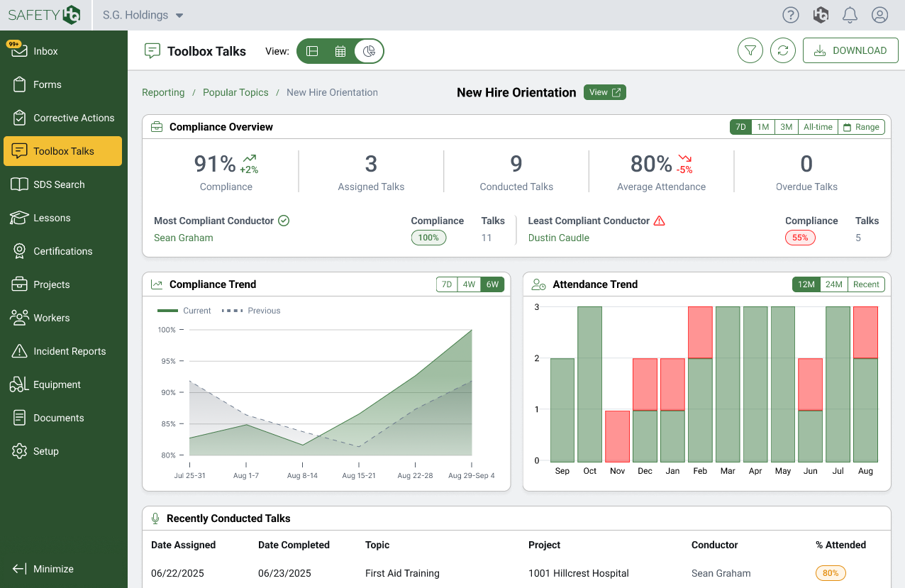Go to Popular Topics breadcrumb link
The width and height of the screenshot is (905, 588).
235,92
